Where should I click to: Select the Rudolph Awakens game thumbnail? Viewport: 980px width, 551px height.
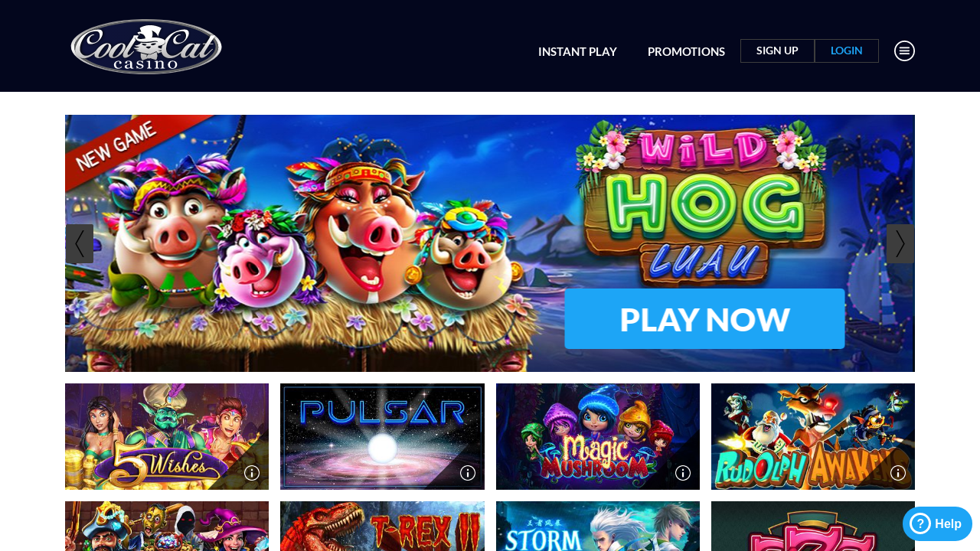813,436
